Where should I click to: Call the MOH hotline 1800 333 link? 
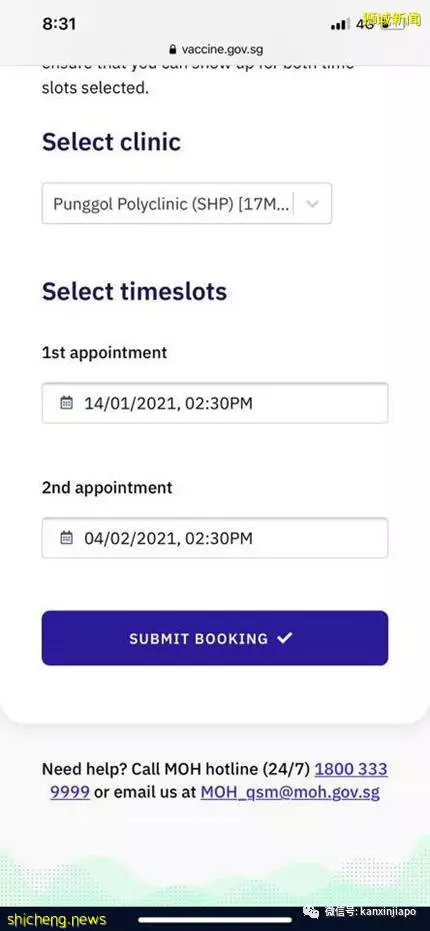(351, 770)
